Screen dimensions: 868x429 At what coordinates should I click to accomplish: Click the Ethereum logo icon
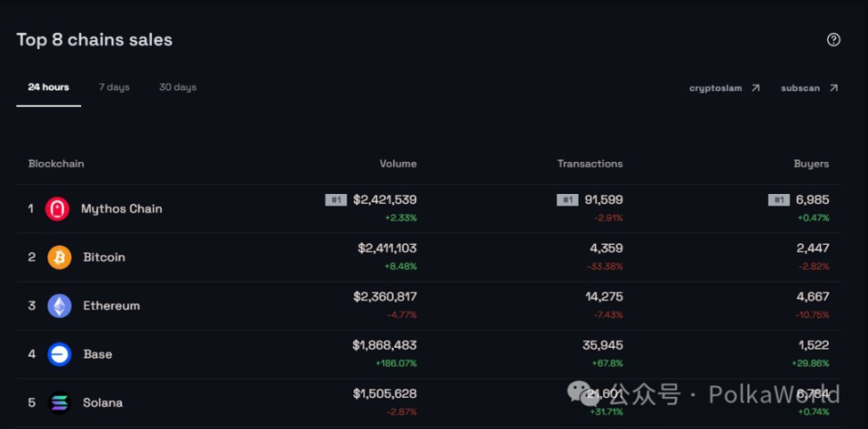[x=59, y=306]
